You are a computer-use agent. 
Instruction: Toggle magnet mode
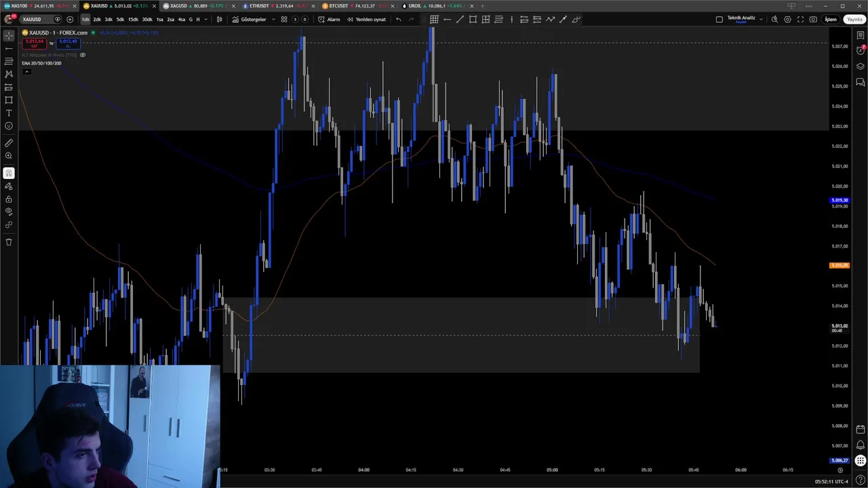9,174
